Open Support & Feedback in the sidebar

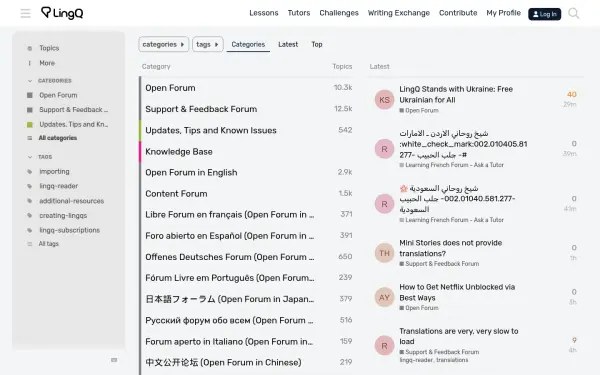click(x=73, y=110)
